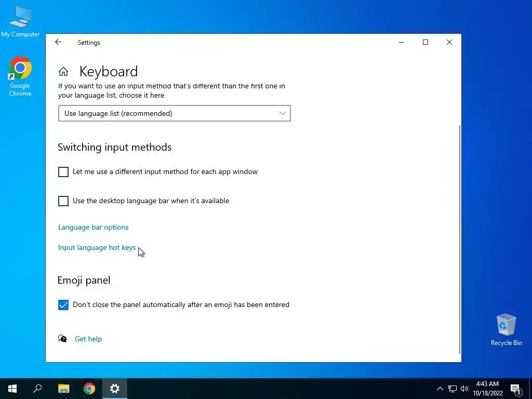Screen dimensions: 532x399
Task: Uncheck don't close emoji panel automatically
Action: point(63,304)
